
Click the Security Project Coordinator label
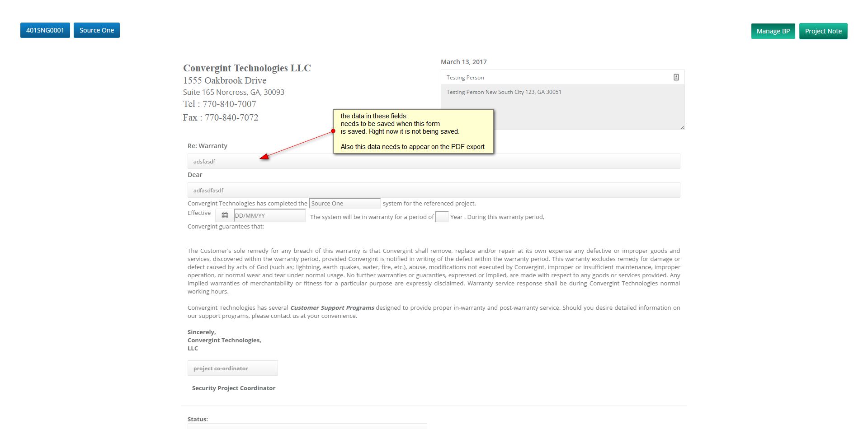(234, 388)
